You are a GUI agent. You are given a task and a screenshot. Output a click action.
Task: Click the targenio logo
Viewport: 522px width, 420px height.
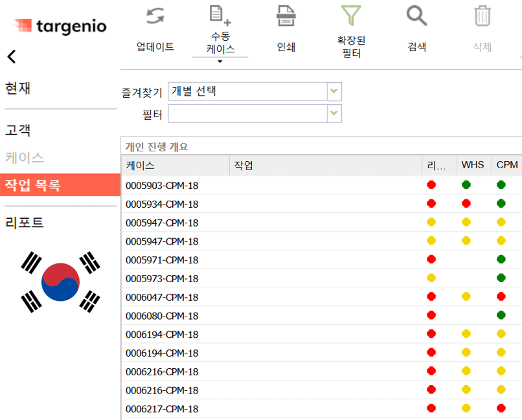point(60,26)
